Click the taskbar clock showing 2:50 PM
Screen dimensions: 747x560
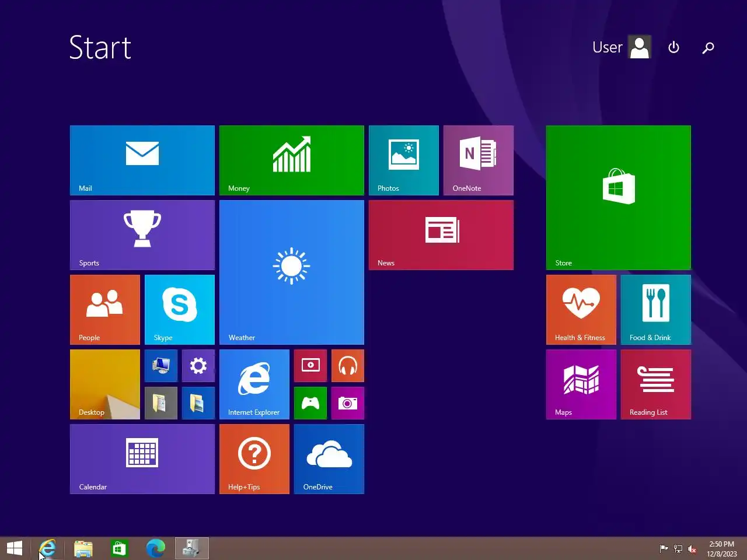pyautogui.click(x=722, y=548)
